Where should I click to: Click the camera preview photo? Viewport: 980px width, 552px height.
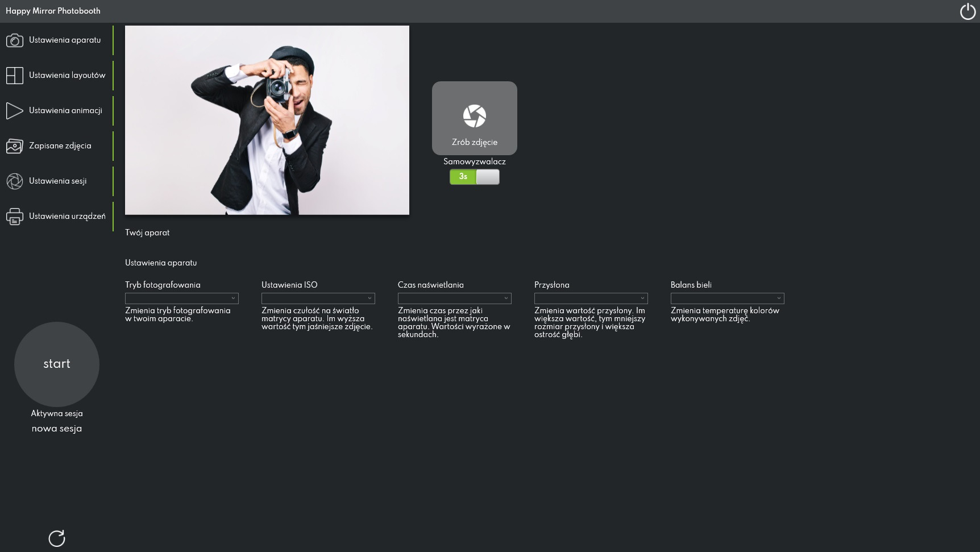[x=267, y=120]
